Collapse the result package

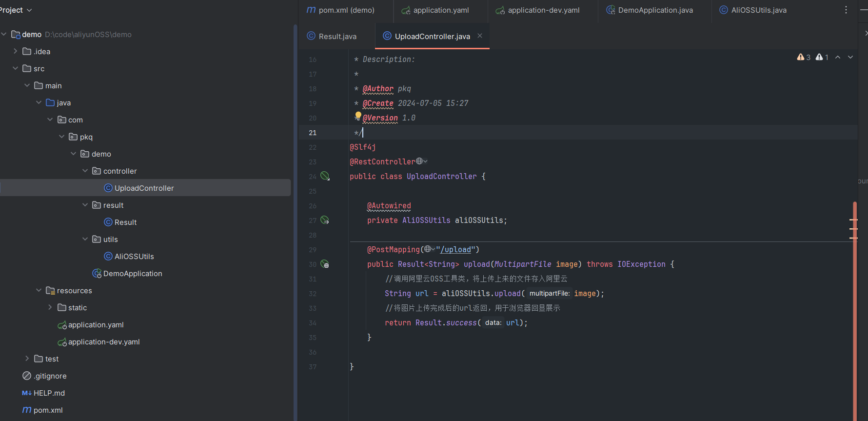click(x=85, y=205)
